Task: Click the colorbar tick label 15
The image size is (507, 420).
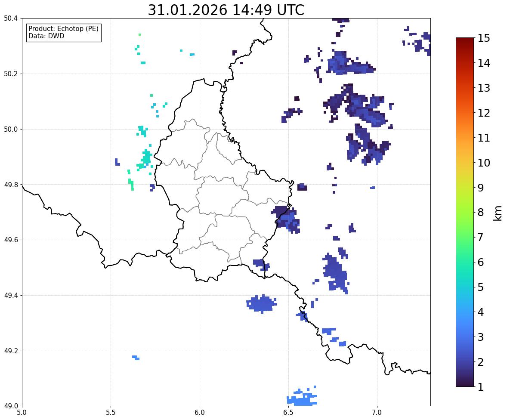Action: pos(484,38)
